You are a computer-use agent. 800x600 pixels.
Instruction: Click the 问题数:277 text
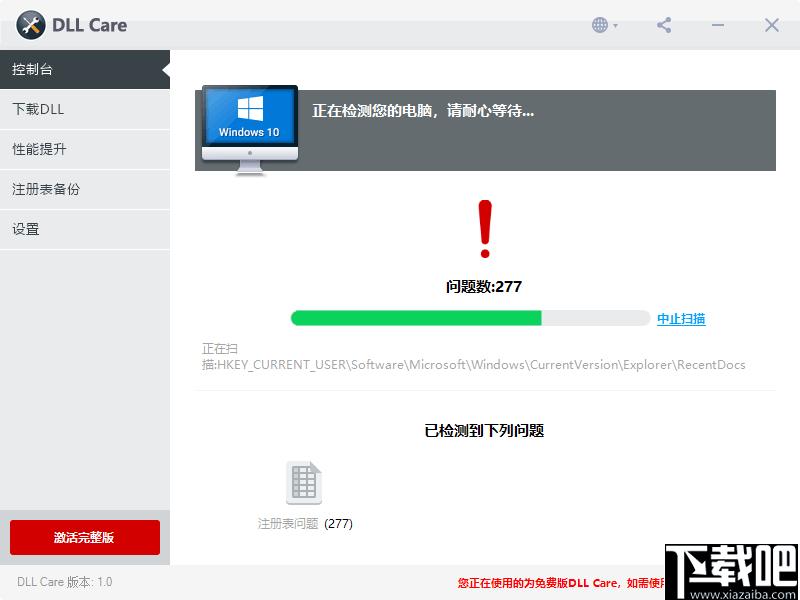point(484,287)
